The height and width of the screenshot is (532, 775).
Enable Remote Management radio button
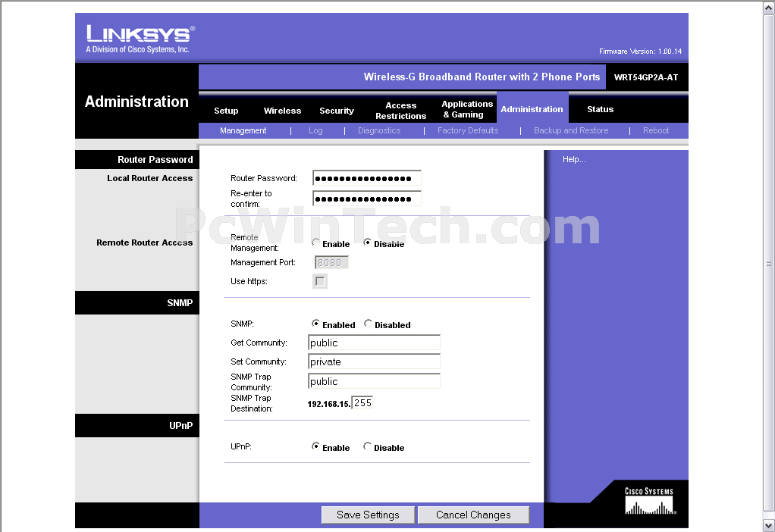tap(315, 242)
